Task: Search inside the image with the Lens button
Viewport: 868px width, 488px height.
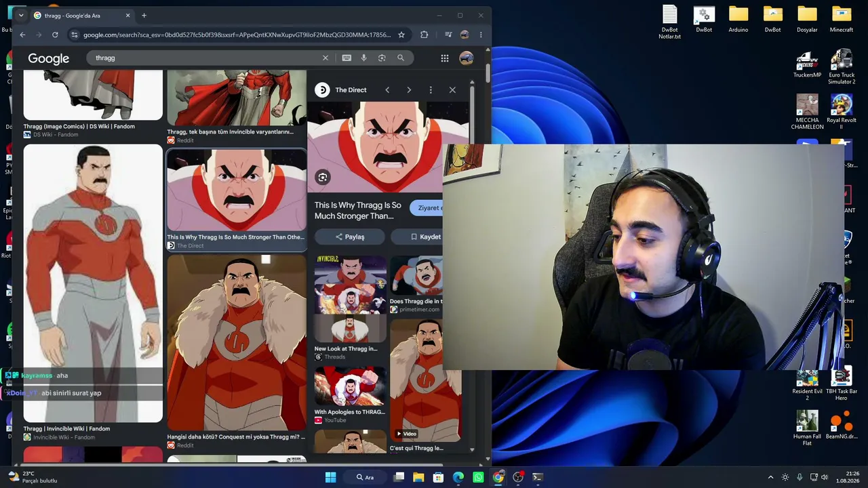Action: pos(323,178)
